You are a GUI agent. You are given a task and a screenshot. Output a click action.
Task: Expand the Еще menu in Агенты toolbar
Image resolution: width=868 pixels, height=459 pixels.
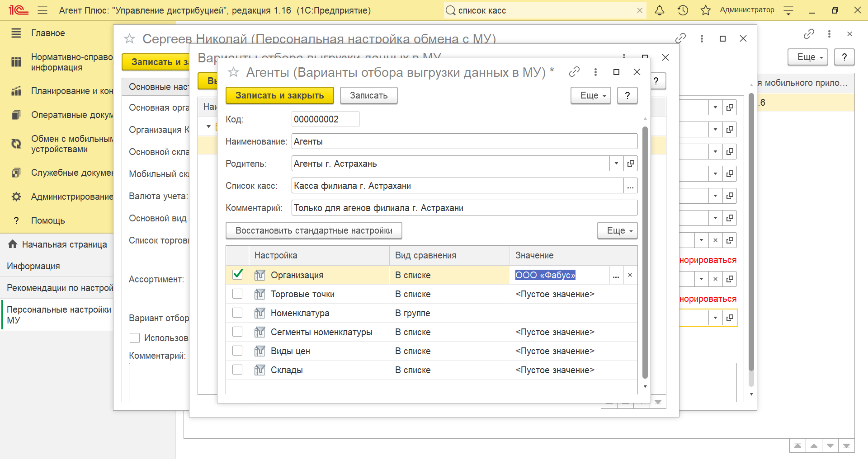(591, 95)
